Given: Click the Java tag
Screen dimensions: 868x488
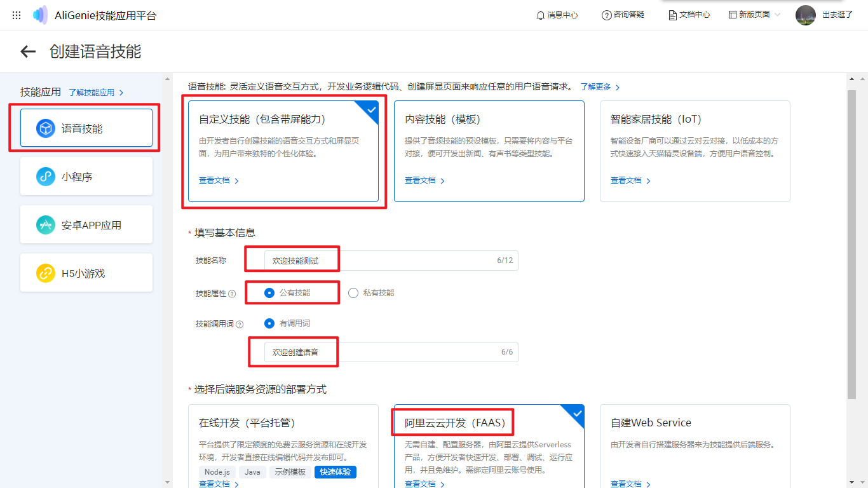Looking at the screenshot, I should (x=252, y=472).
